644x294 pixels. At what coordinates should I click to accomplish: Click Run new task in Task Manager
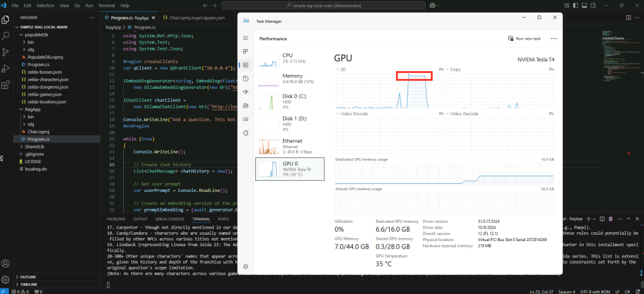pos(524,38)
